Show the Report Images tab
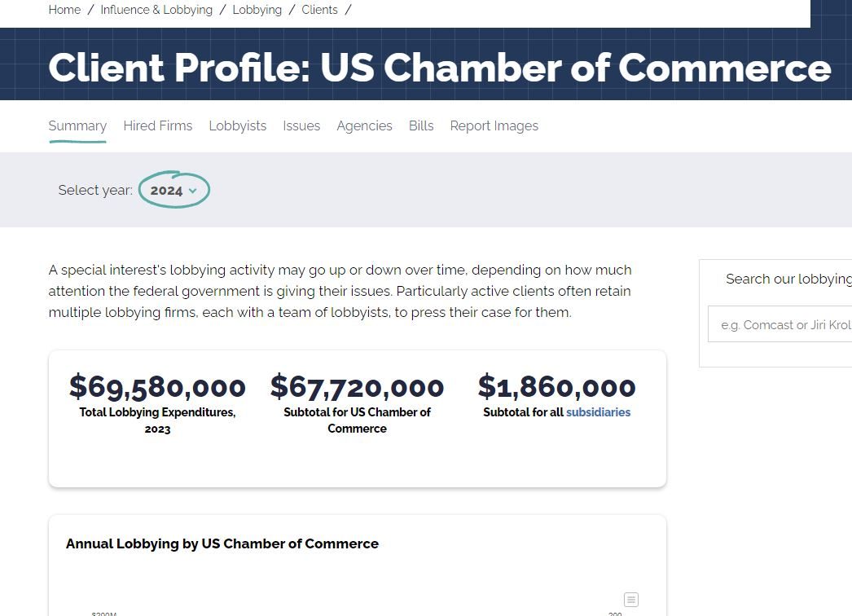The width and height of the screenshot is (852, 616). (x=494, y=125)
